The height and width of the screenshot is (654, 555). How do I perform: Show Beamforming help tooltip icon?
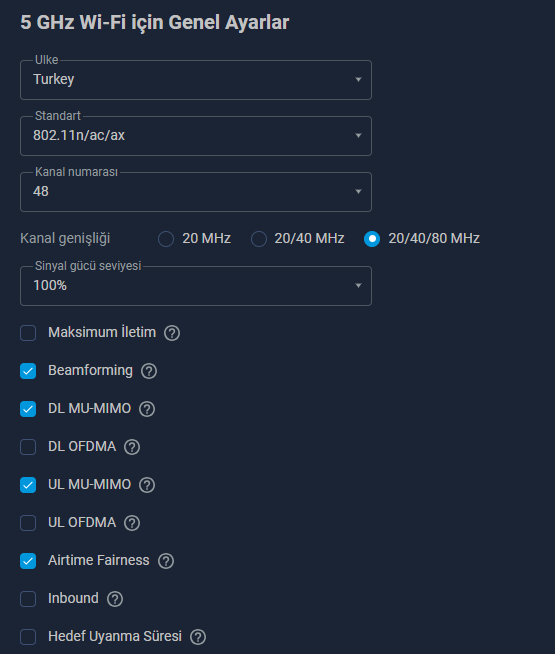tap(149, 371)
